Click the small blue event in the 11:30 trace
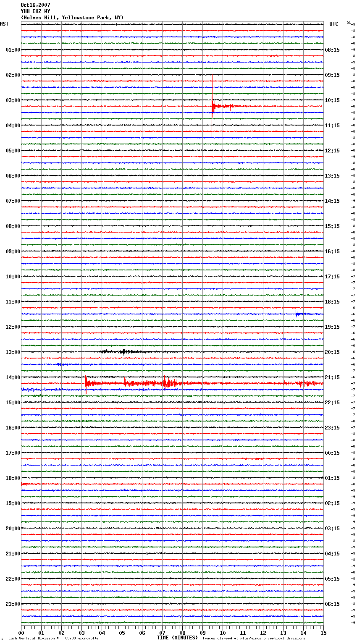 point(297,313)
